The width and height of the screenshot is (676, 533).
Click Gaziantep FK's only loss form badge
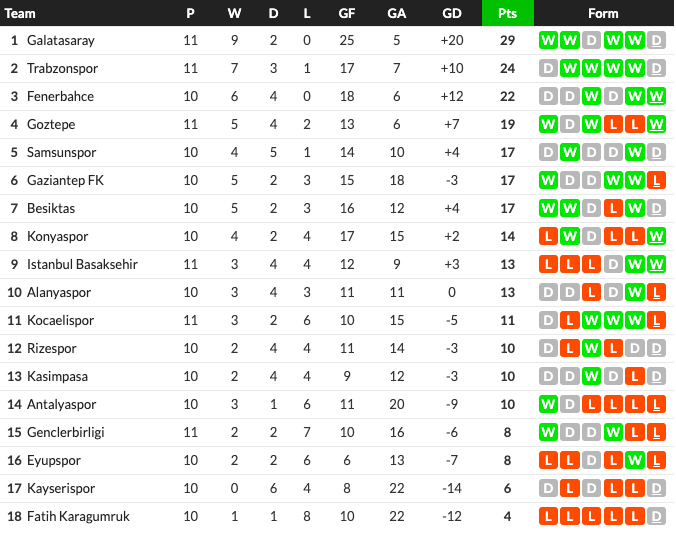pyautogui.click(x=656, y=181)
